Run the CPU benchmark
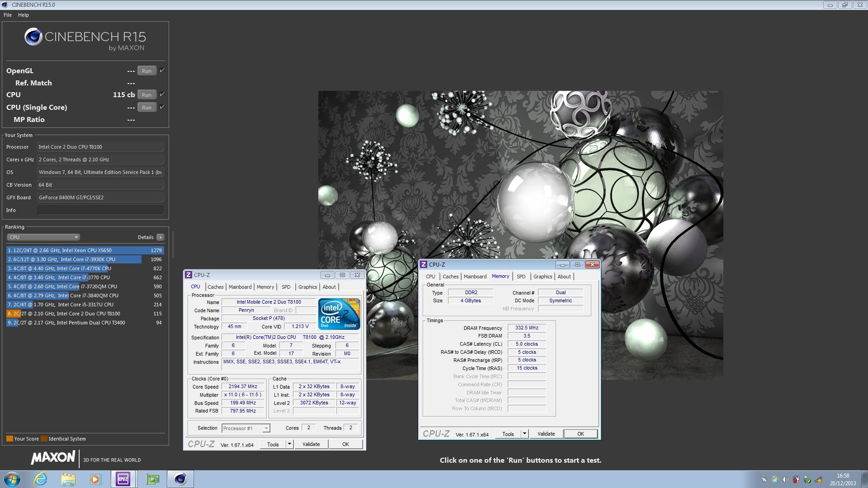This screenshot has height=488, width=868. click(x=146, y=95)
